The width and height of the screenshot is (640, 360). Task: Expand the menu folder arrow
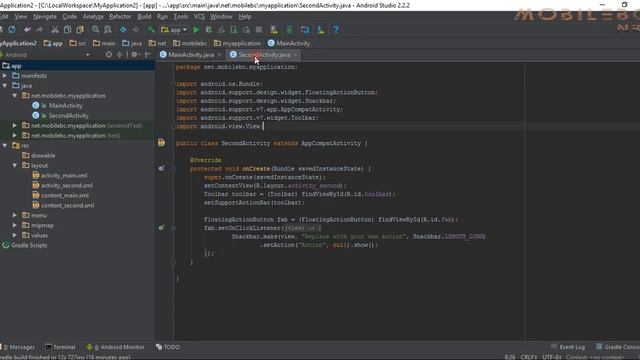[15, 216]
